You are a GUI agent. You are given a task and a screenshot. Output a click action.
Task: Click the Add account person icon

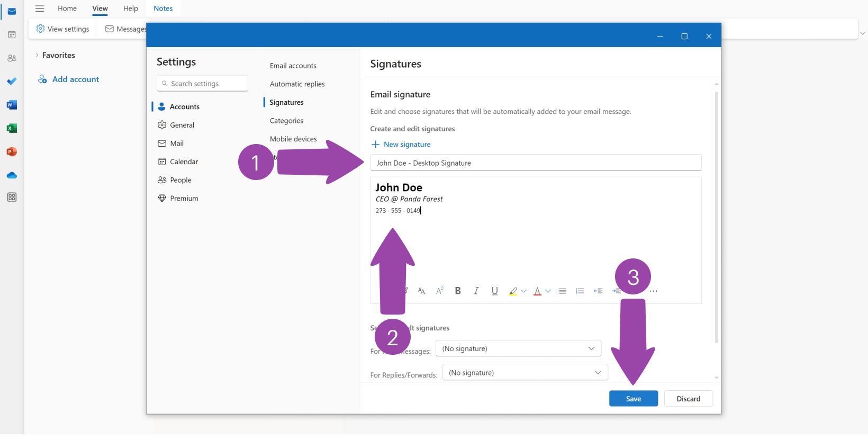(42, 79)
